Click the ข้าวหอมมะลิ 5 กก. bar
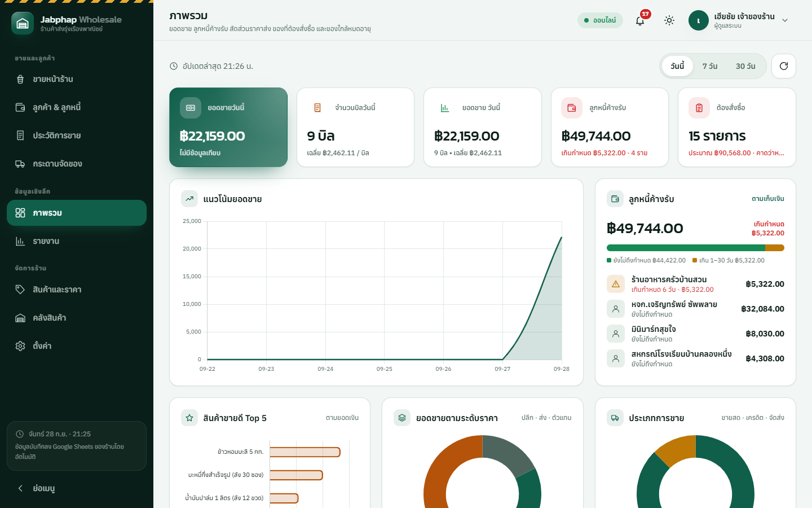The height and width of the screenshot is (508, 812). click(x=305, y=452)
